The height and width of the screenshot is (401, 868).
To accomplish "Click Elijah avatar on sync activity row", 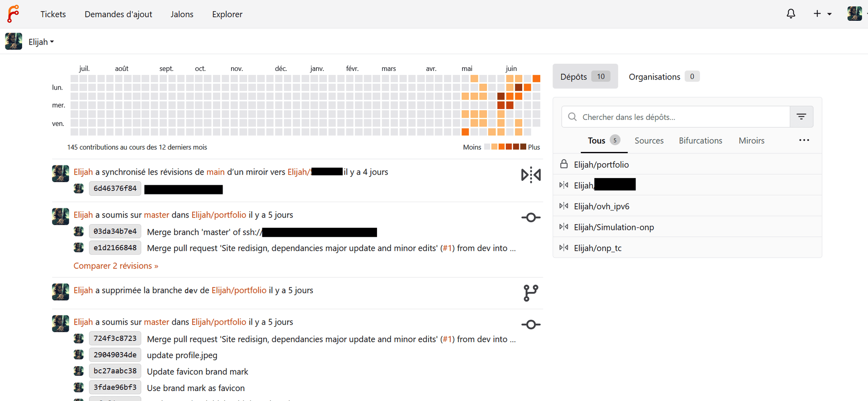I will tap(61, 174).
